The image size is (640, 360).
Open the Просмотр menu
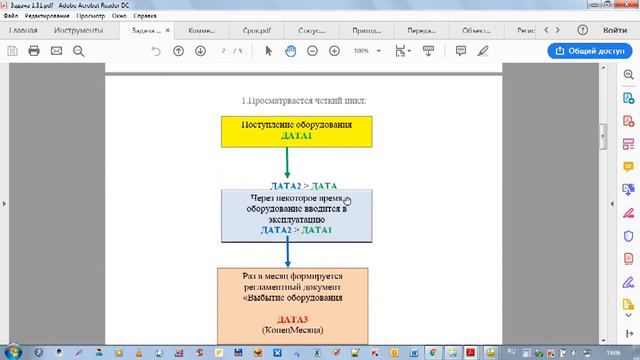tap(91, 16)
